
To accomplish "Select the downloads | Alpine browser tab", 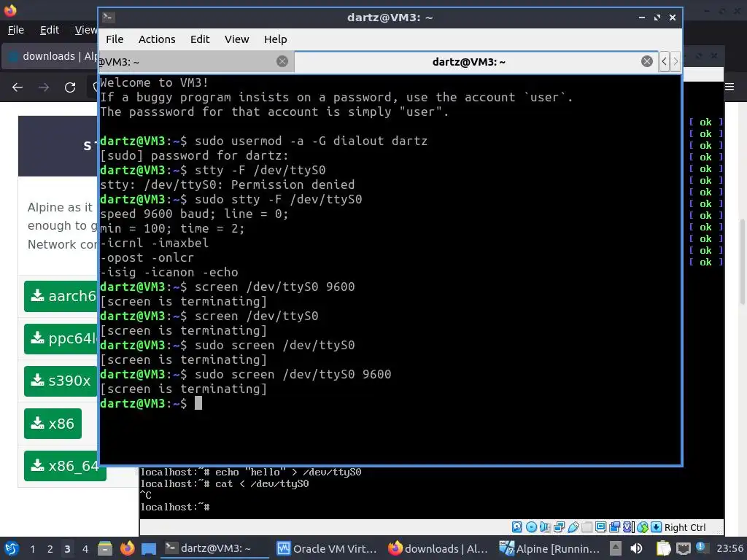I will point(50,56).
